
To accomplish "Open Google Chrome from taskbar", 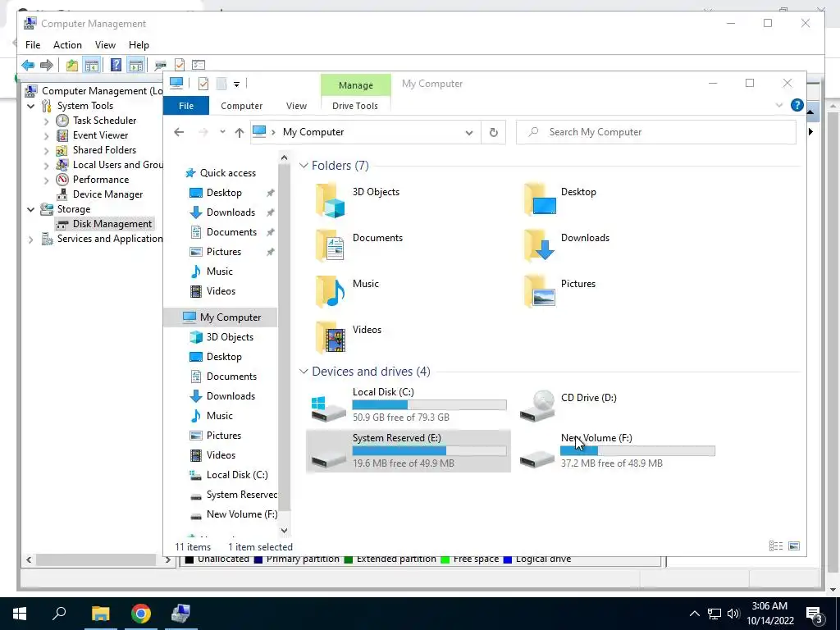I will point(141,614).
